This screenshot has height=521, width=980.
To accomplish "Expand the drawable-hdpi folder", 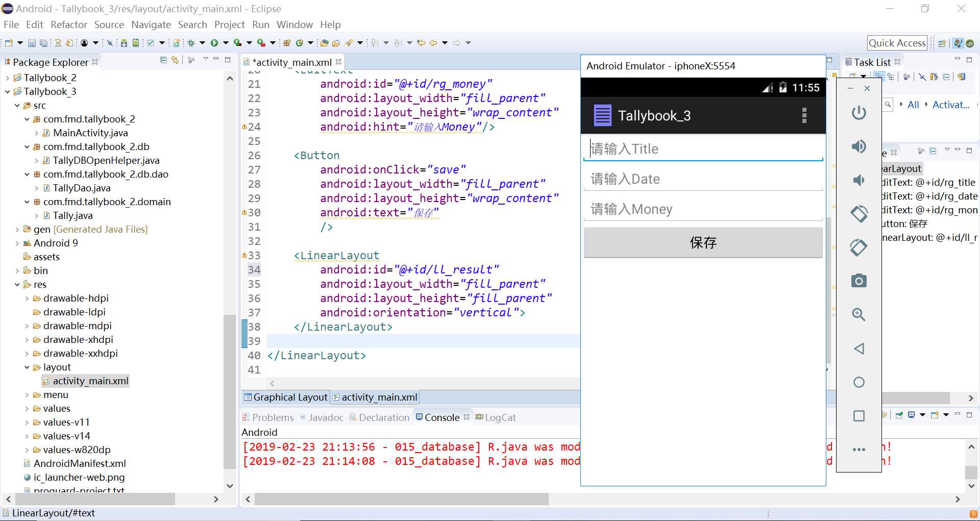I will tap(27, 299).
